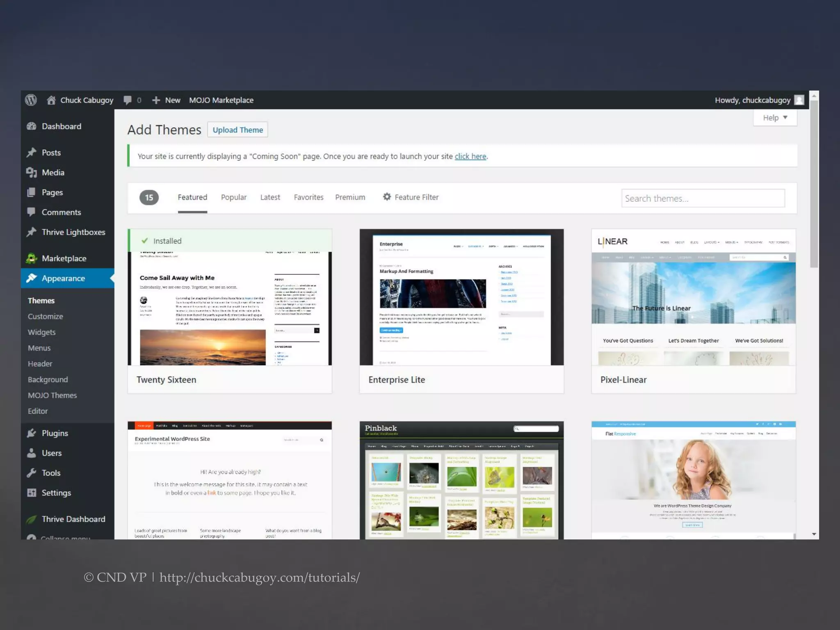Screen dimensions: 840x630
Task: Click the scrollbar up arrow
Action: [x=814, y=96]
